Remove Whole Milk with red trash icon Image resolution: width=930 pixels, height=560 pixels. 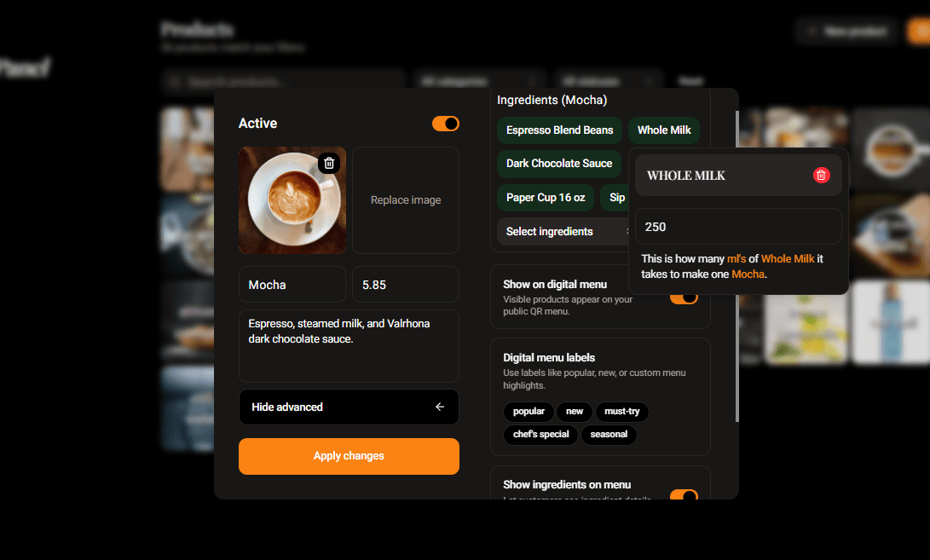[x=821, y=175]
